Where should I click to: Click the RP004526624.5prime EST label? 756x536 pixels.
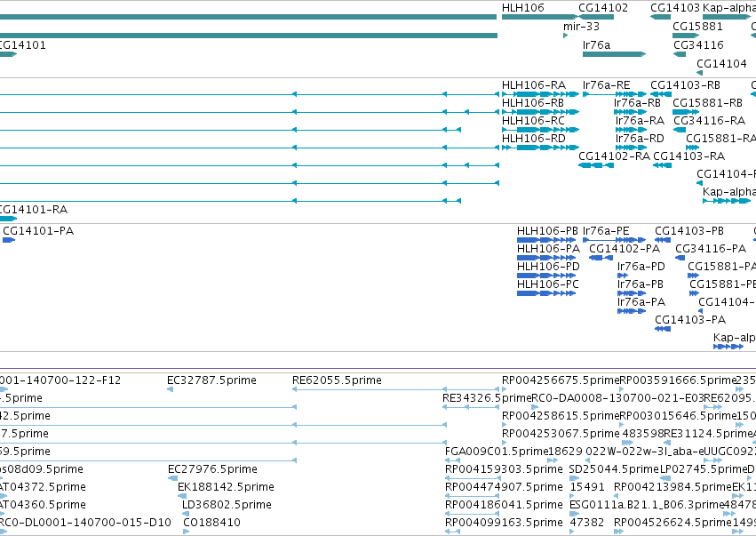click(673, 523)
